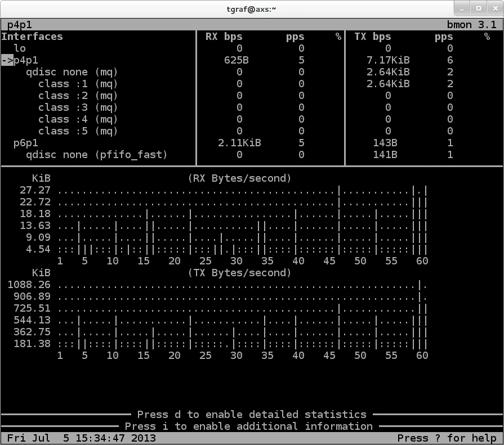
Task: Click the bmon 3.1 version label
Action: [x=471, y=25]
